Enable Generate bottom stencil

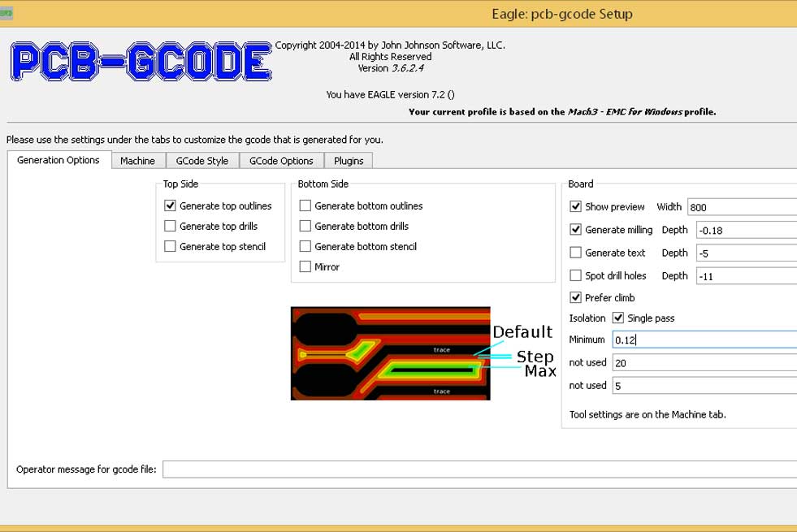pos(305,246)
